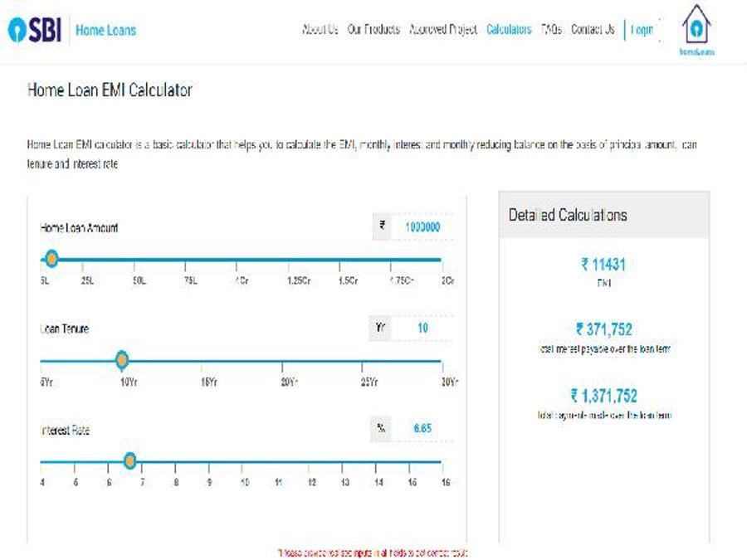This screenshot has height=560, width=747.
Task: Focus the loan amount field showing 1000000
Action: (x=422, y=226)
